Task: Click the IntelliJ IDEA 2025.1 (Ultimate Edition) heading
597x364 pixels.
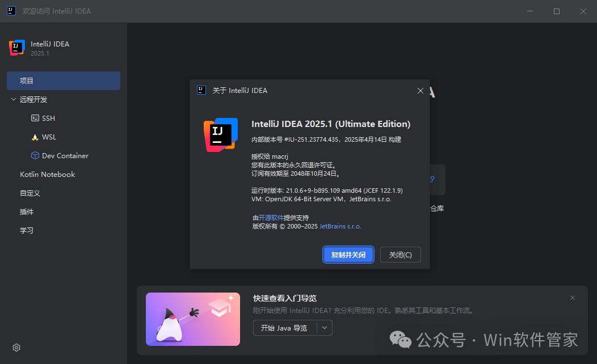Action: pos(331,124)
